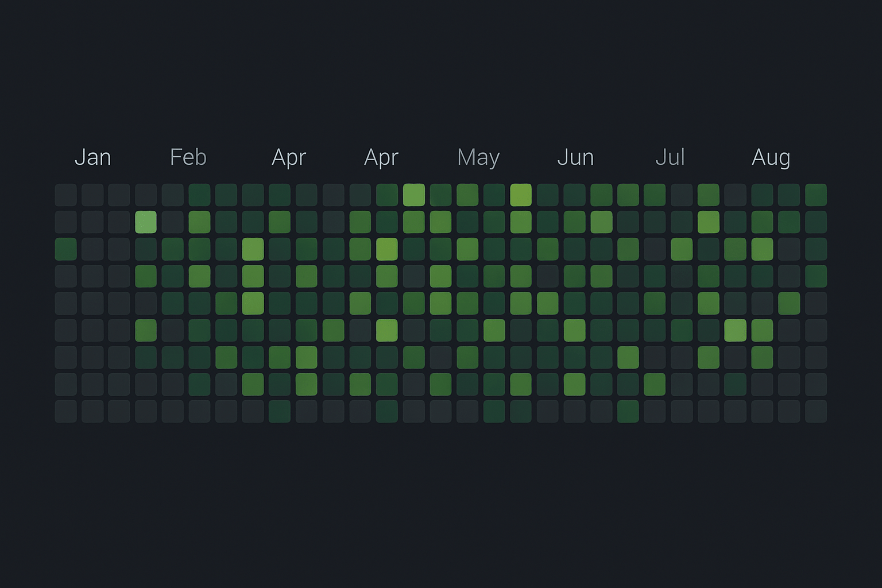
Task: Click the top-right corner contribution cell
Action: point(816,195)
